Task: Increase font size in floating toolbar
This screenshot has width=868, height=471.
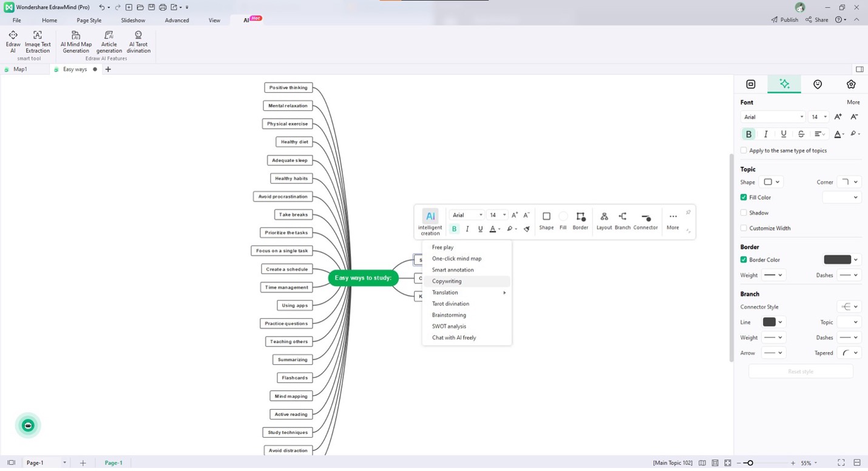Action: pos(514,215)
